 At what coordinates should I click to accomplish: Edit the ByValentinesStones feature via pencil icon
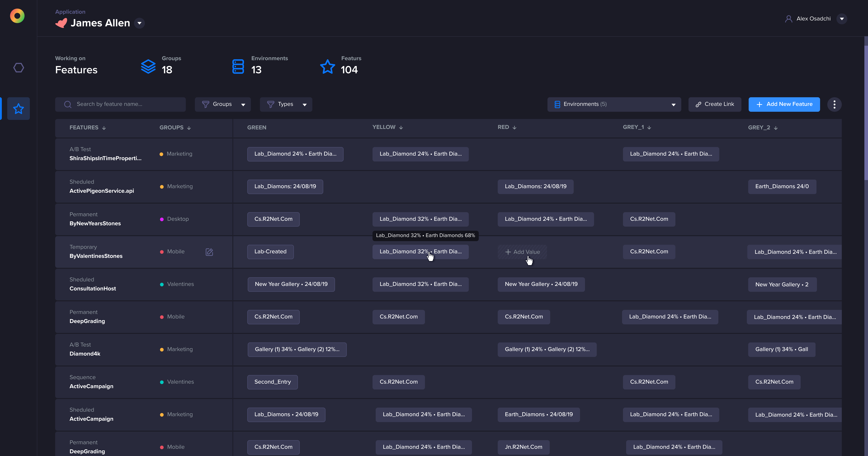209,252
